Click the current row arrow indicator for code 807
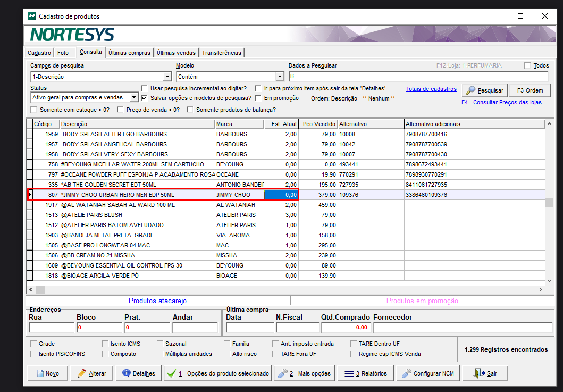 pos(30,194)
